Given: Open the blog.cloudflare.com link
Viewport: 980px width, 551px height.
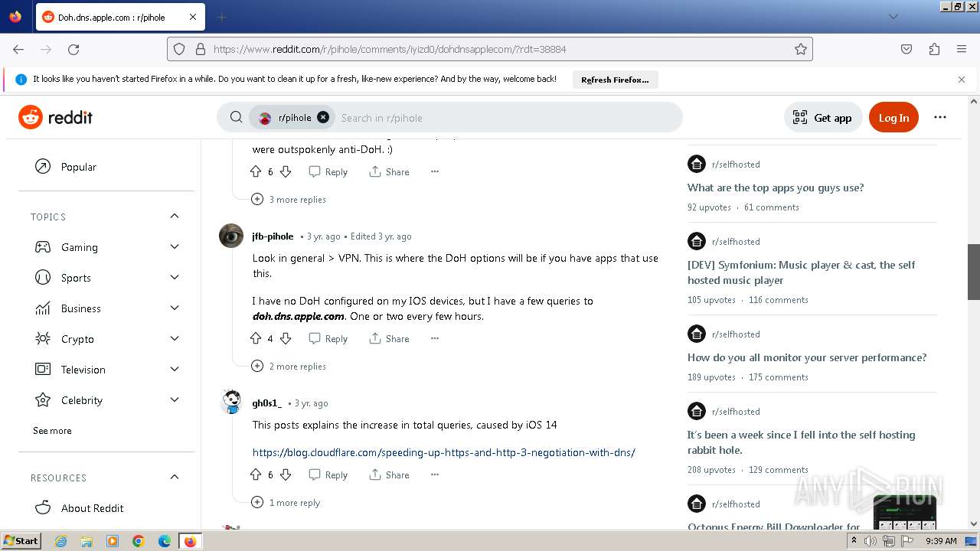Looking at the screenshot, I should [444, 452].
